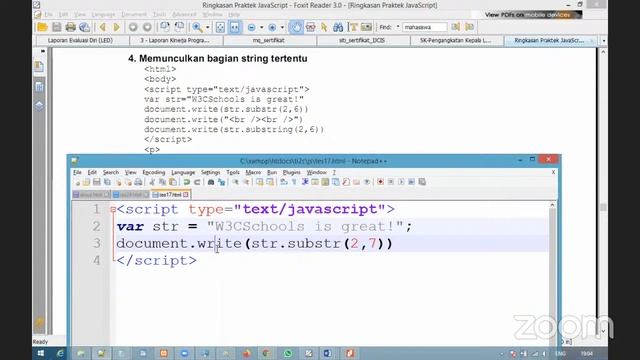The width and height of the screenshot is (640, 360).
Task: Close the tes17.html tab using its red X
Action: (186, 195)
